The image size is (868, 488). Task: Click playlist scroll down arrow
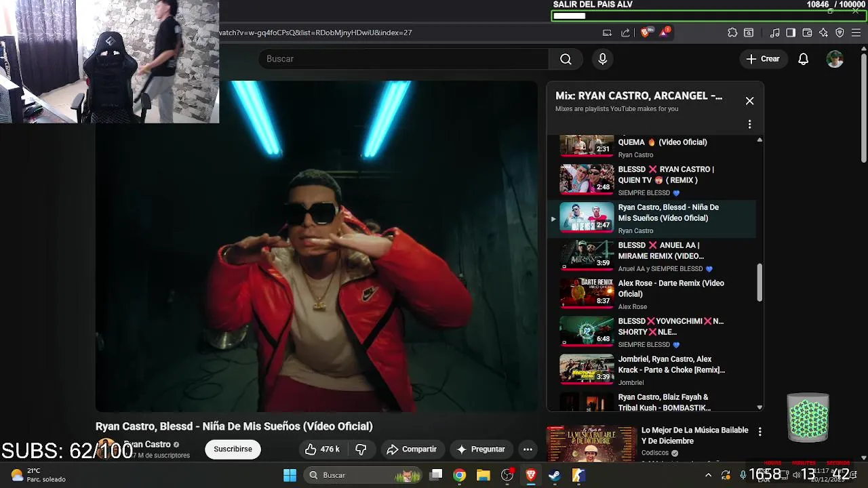(759, 407)
